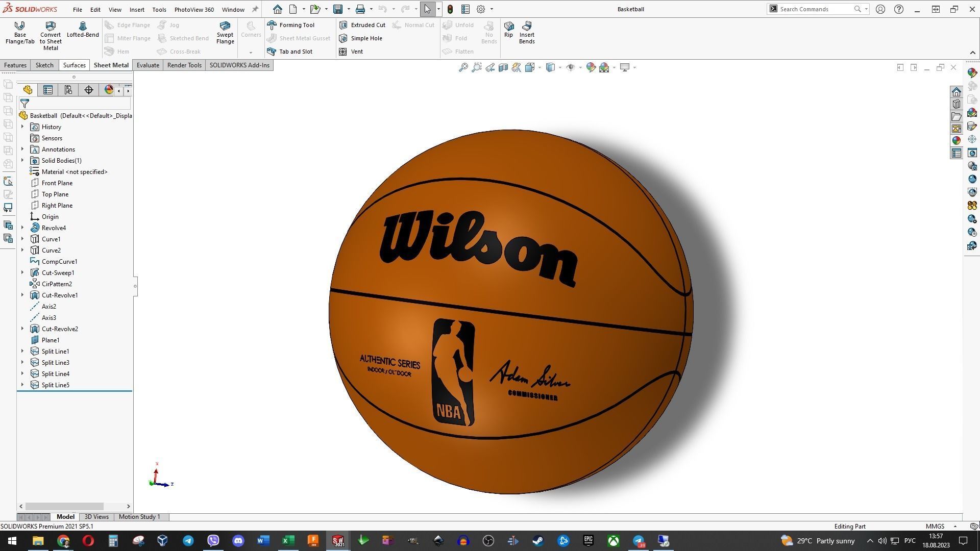Select the Simple Hole tool
Screen dimensions: 980x551
[360, 38]
